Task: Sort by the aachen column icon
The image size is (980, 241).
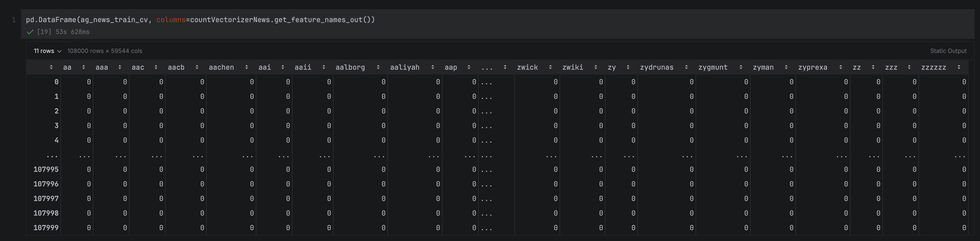Action: (x=247, y=67)
